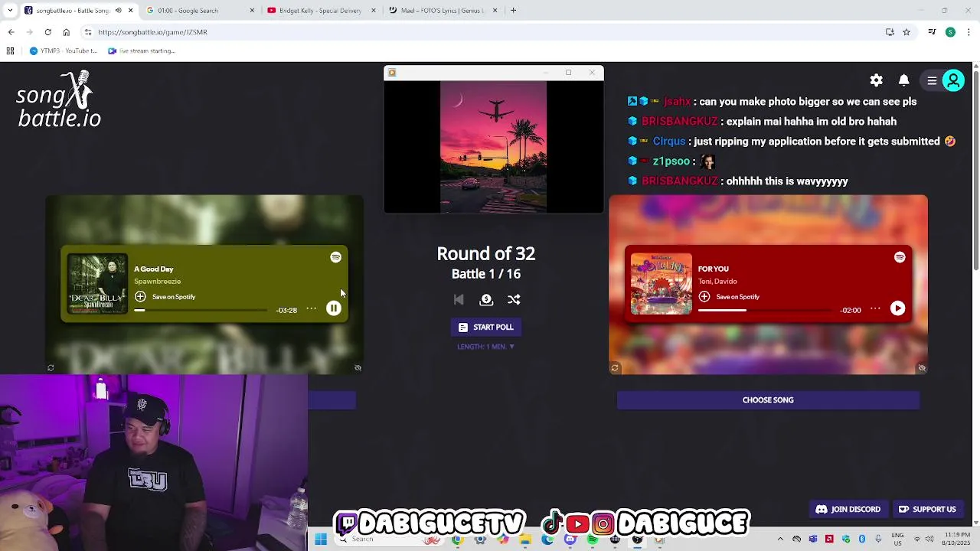Open the settings gear on songbattle page
Screen dimensions: 980x551
click(877, 80)
